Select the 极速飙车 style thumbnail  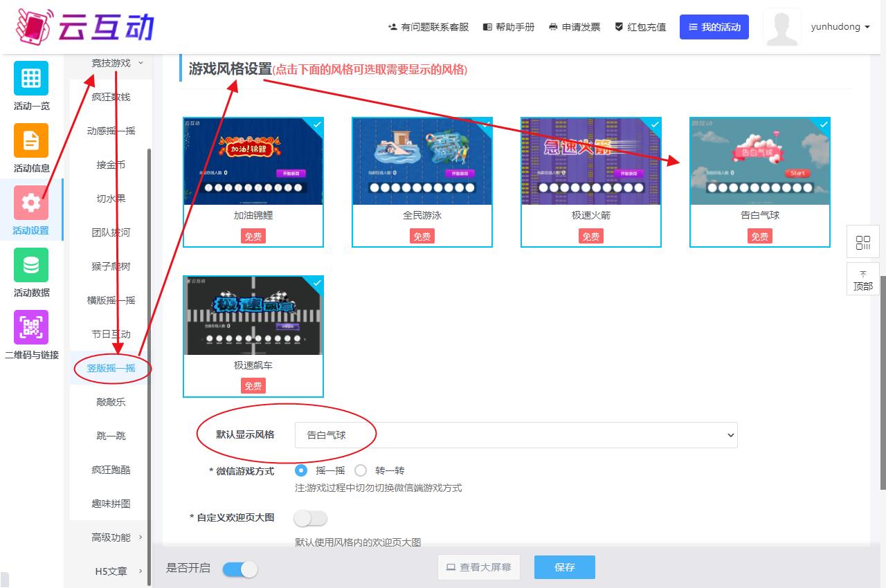[253, 315]
